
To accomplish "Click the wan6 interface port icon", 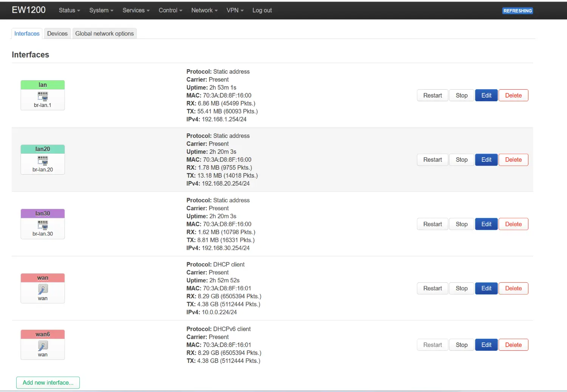I will pyautogui.click(x=43, y=346).
